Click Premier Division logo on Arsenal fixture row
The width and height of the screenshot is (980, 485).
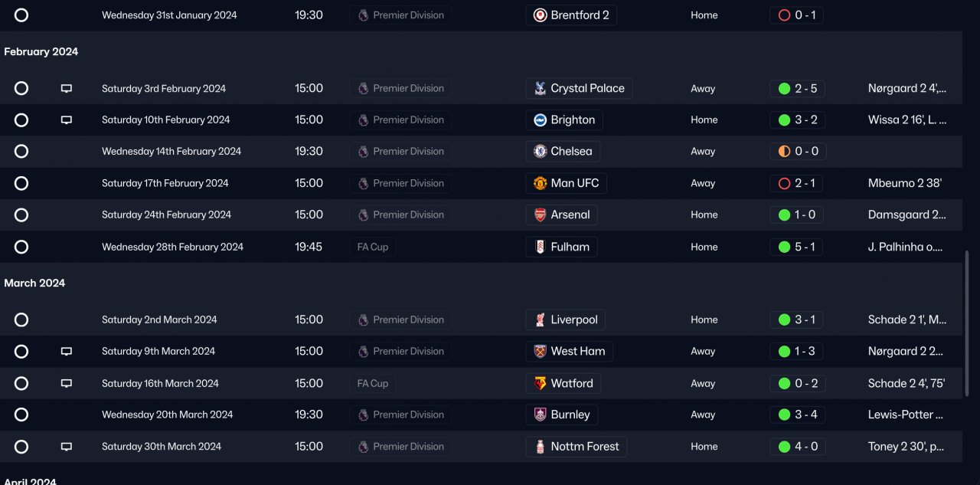coord(364,215)
